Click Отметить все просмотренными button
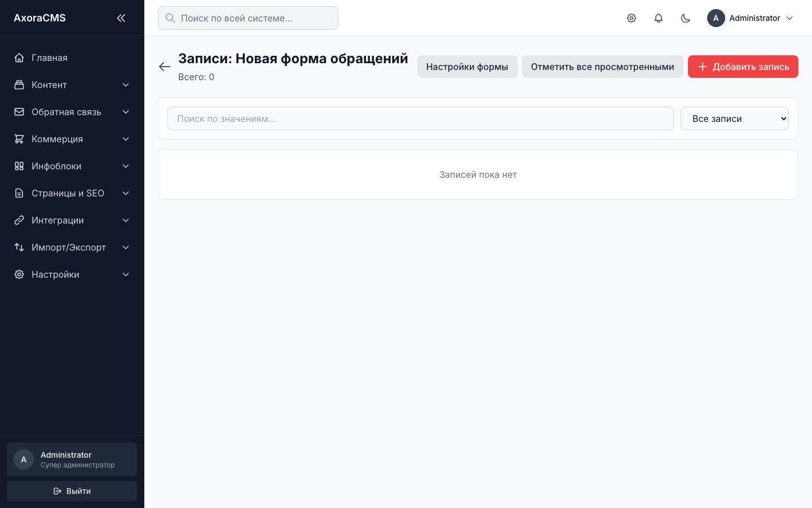Viewport: 812px width, 508px height. pos(603,67)
